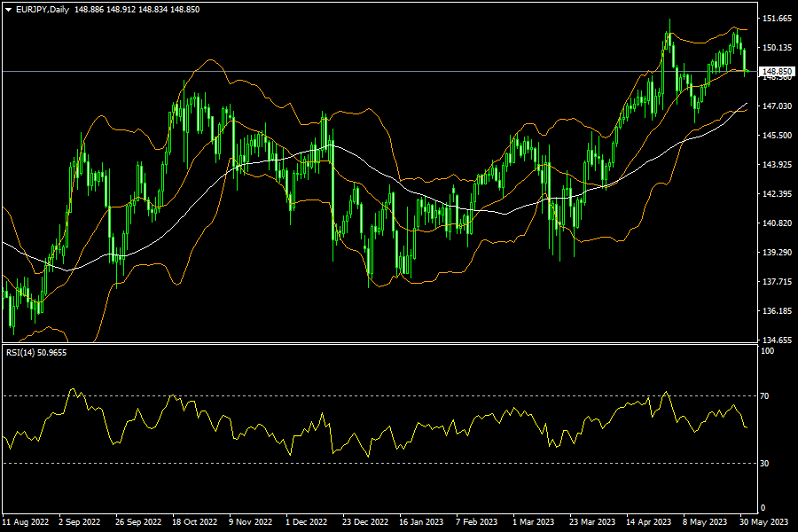This screenshot has height=532, width=798.
Task: Select the 151.665 price scale value
Action: point(777,19)
